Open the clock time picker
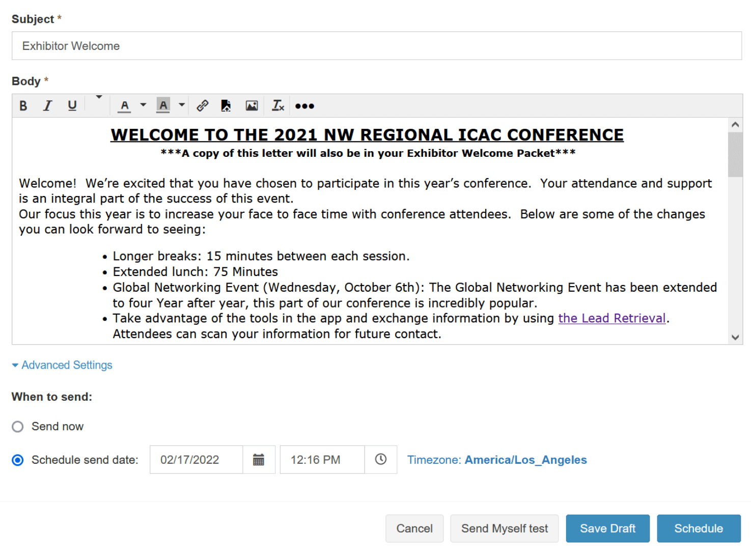751x560 pixels. (x=380, y=460)
